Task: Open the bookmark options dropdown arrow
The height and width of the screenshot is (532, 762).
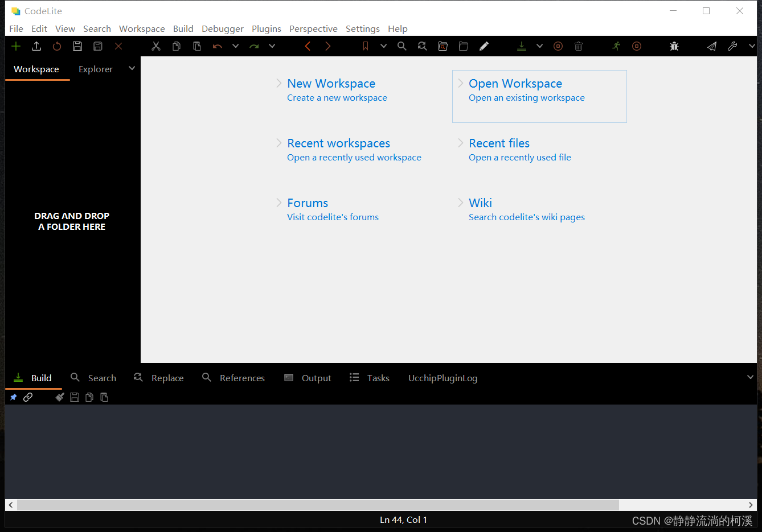Action: (x=383, y=46)
